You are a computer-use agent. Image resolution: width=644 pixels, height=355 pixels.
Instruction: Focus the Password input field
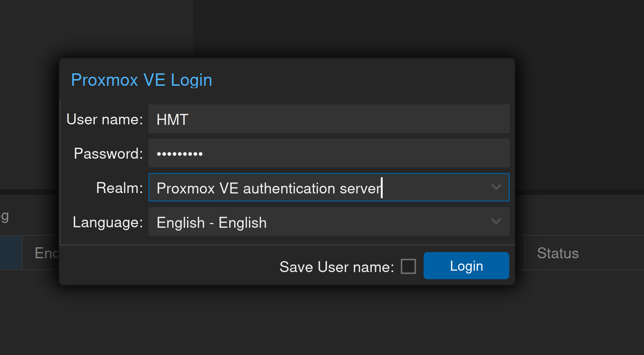(329, 153)
